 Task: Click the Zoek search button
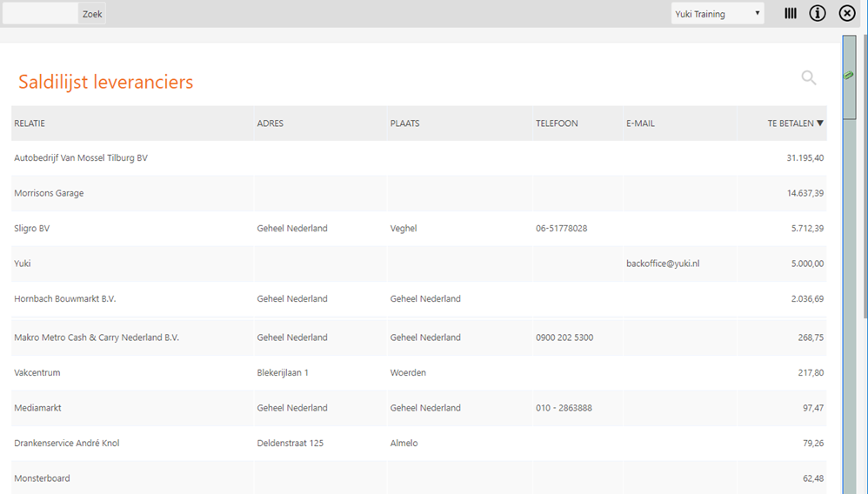point(92,14)
